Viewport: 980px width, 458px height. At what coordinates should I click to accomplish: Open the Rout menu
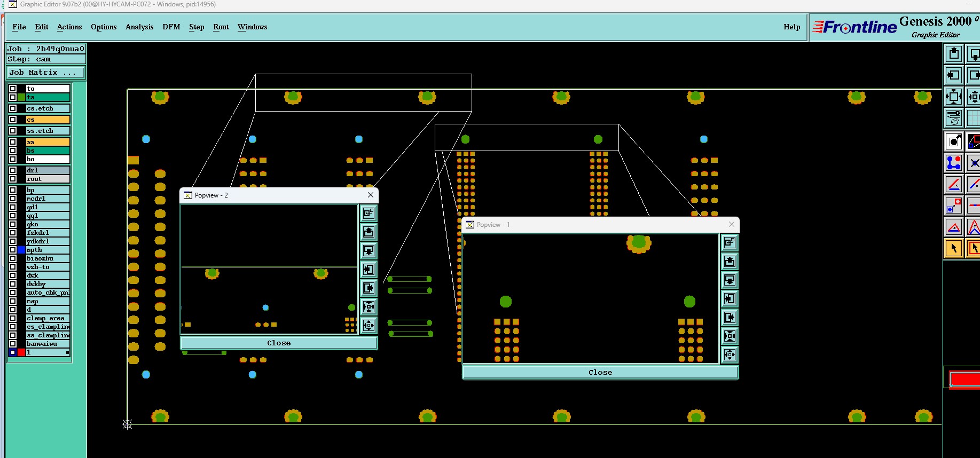tap(221, 27)
